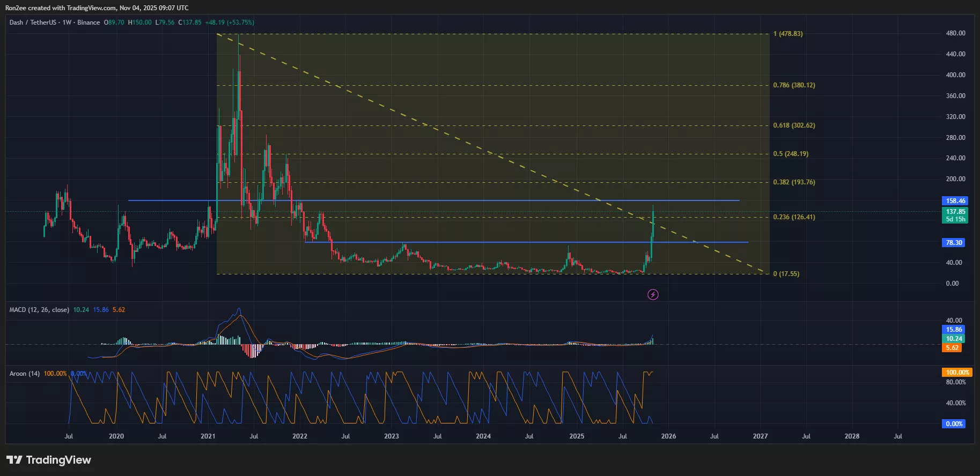The width and height of the screenshot is (980, 476).
Task: Click the 137.85 current price label
Action: click(955, 212)
